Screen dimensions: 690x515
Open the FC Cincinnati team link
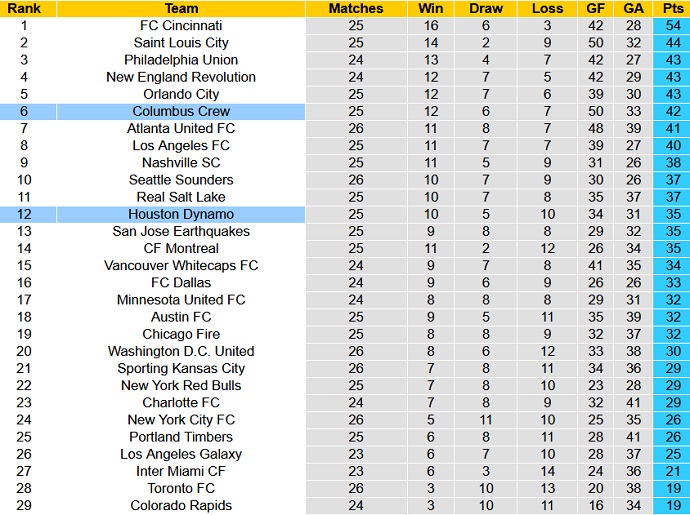181,25
